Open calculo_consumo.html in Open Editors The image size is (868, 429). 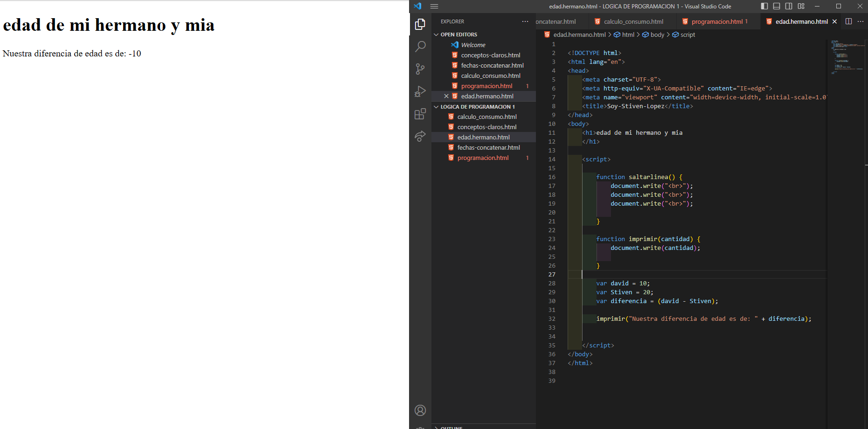(491, 76)
